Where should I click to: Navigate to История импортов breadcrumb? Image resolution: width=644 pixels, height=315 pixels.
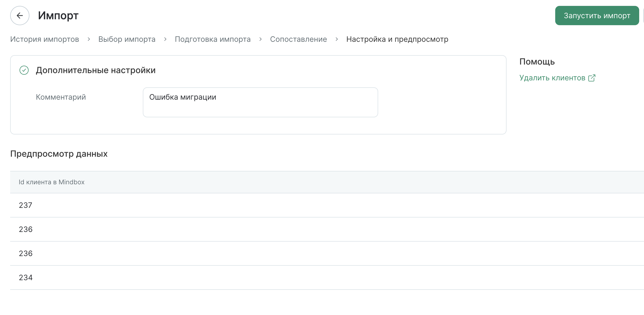45,39
